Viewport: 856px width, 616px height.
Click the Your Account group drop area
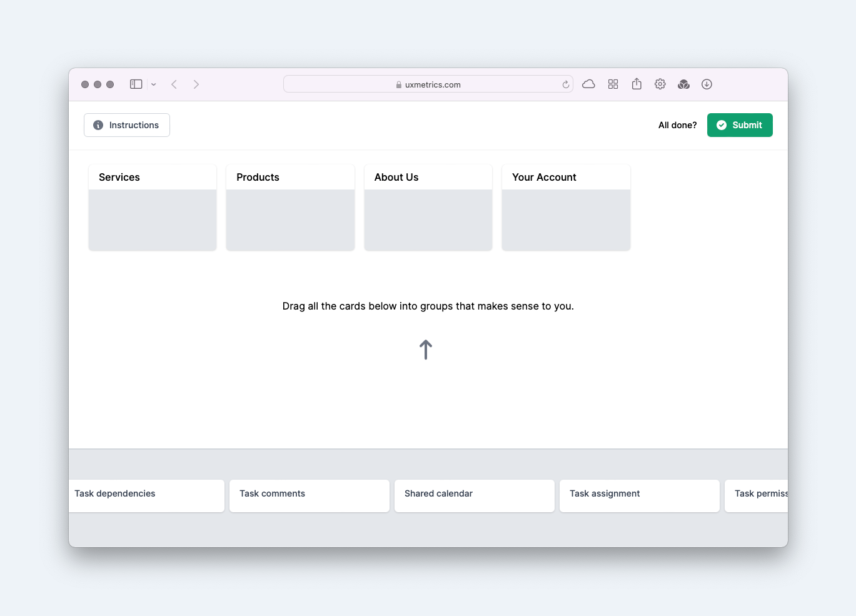[566, 220]
